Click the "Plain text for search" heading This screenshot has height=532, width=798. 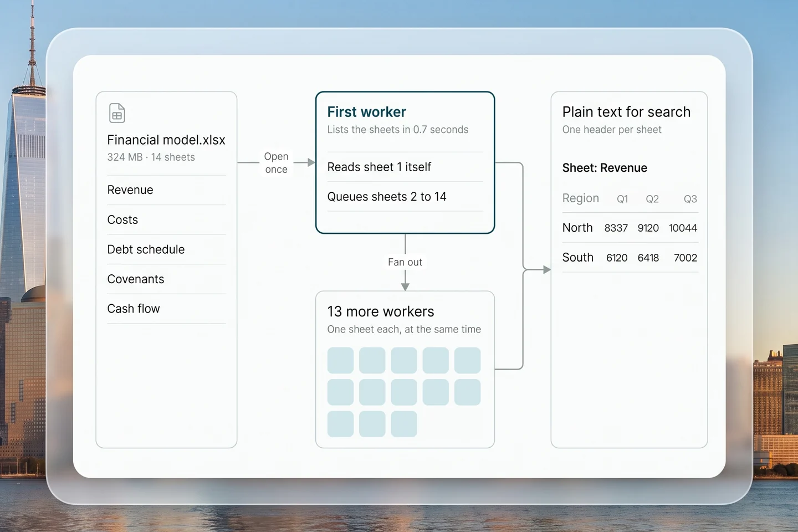[626, 112]
